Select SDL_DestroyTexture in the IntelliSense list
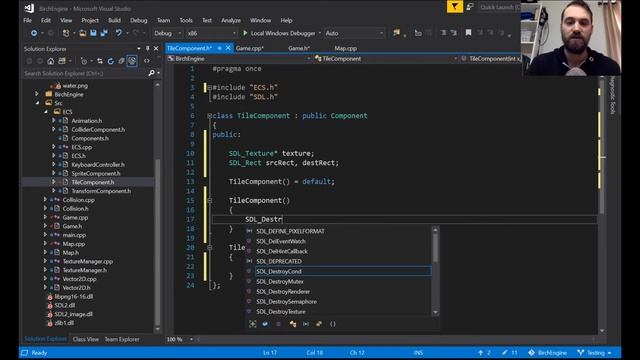 [281, 312]
